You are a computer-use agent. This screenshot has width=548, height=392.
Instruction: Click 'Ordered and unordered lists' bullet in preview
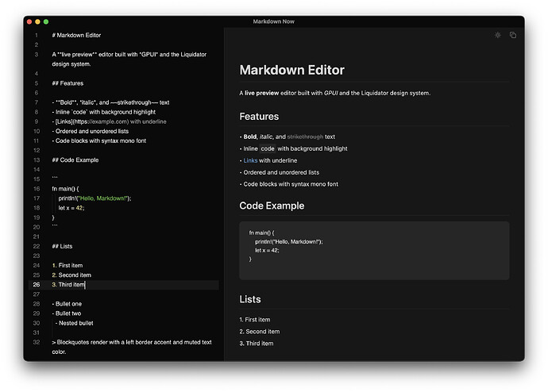(281, 172)
